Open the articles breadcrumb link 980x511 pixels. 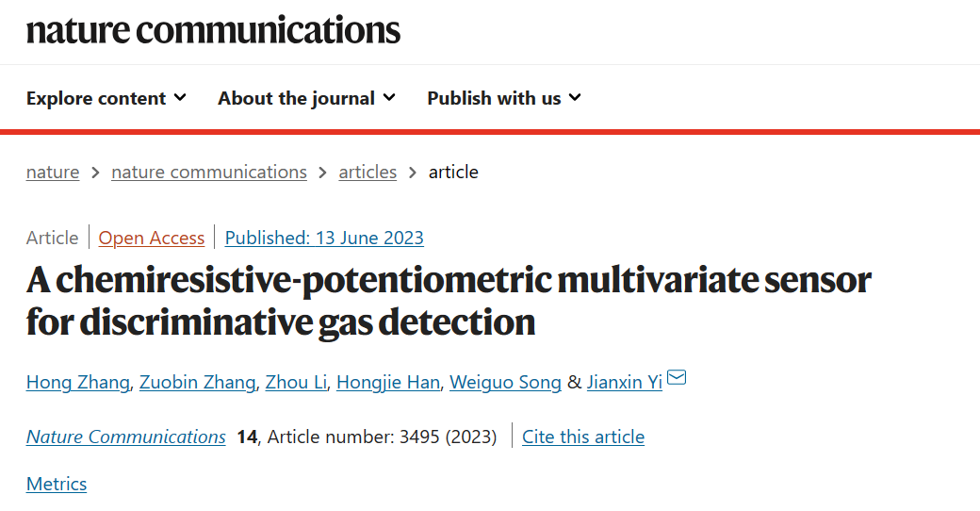367,172
